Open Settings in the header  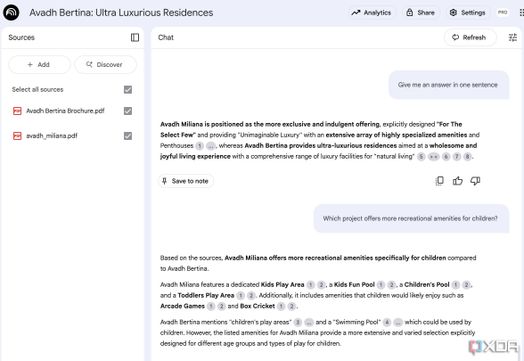pyautogui.click(x=467, y=13)
